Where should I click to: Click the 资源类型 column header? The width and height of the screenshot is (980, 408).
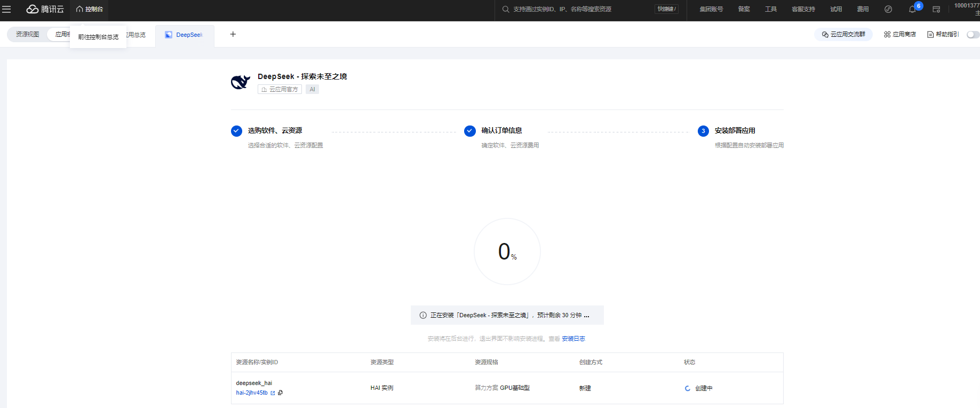382,362
